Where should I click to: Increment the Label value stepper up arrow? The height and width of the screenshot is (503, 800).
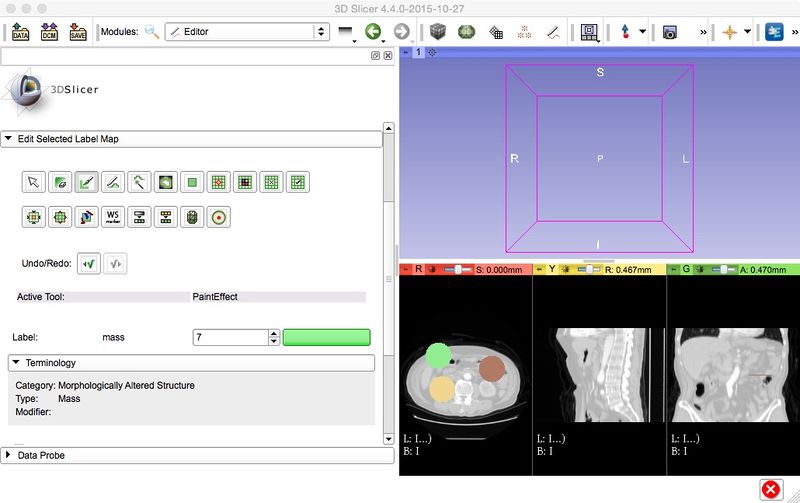point(274,334)
